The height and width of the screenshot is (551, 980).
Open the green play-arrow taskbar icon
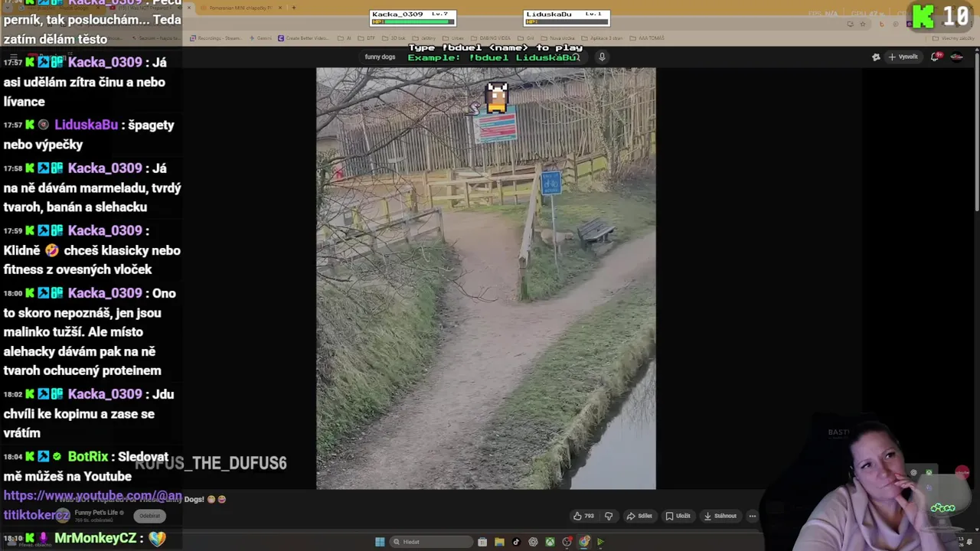click(x=600, y=542)
